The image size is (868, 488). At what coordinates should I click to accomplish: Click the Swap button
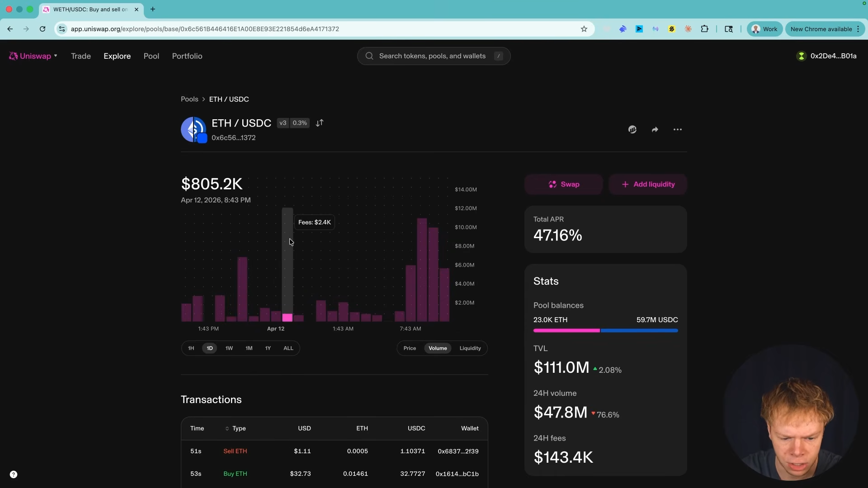(x=564, y=184)
